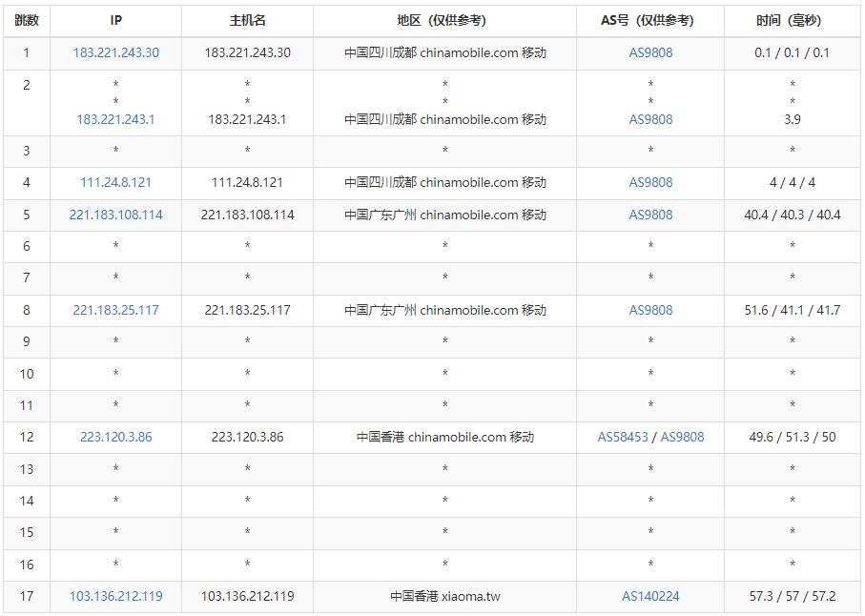Select hostname cell 221.183.25.117

(247, 311)
